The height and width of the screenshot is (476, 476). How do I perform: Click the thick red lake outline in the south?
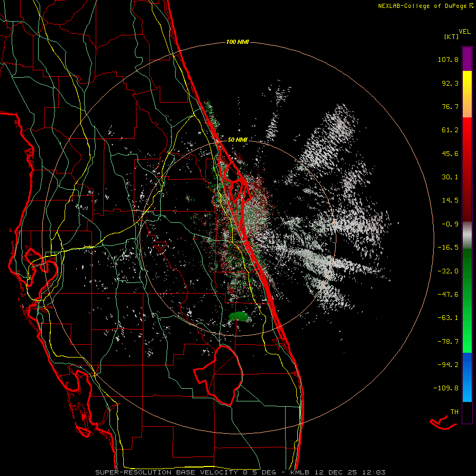coord(219,376)
